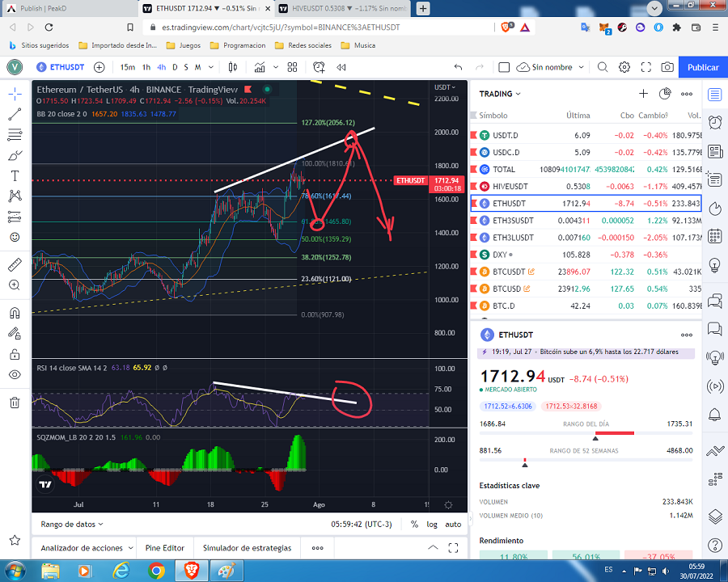Open the Pine Editor tab
Screen dimensions: 728x582
click(165, 547)
